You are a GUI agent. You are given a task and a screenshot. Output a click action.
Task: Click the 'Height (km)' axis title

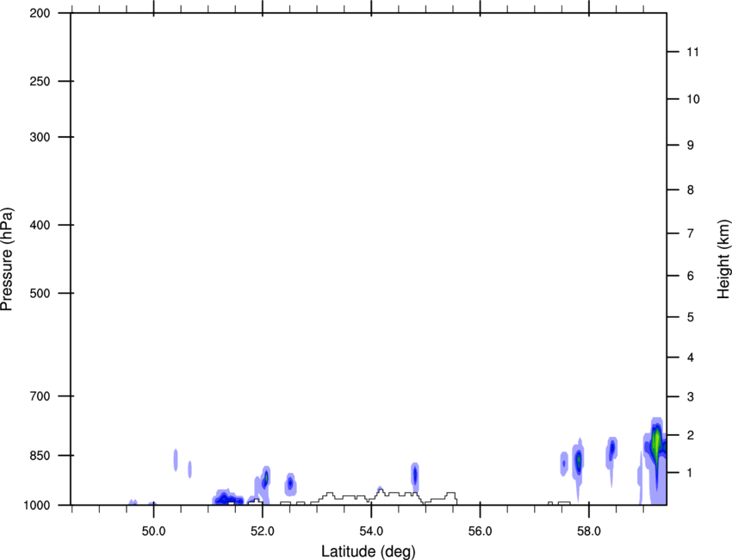tap(723, 258)
